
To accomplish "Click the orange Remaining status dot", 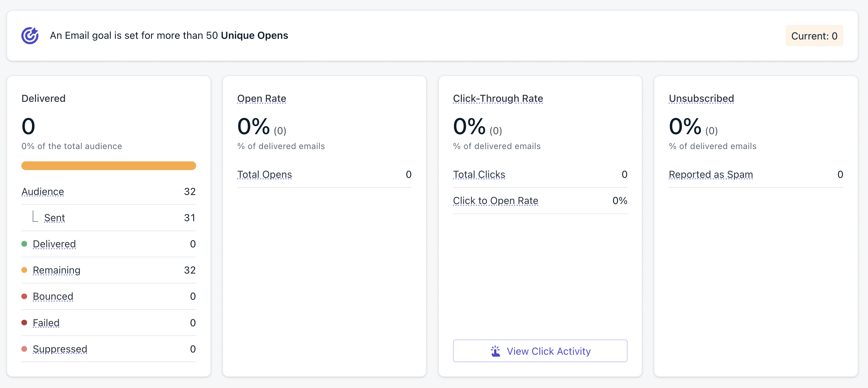I will pyautogui.click(x=25, y=270).
